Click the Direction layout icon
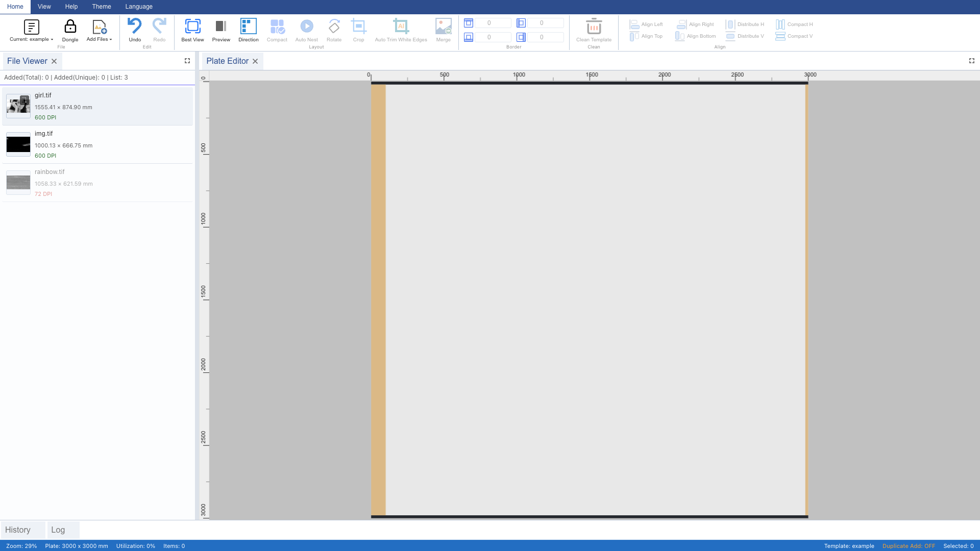Screen dimensions: 980x551 pyautogui.click(x=249, y=26)
